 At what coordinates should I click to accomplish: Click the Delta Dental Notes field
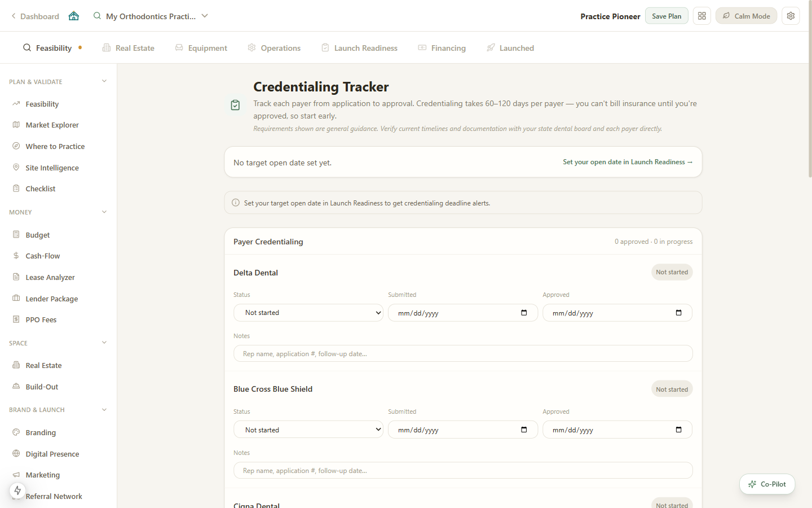(x=463, y=353)
